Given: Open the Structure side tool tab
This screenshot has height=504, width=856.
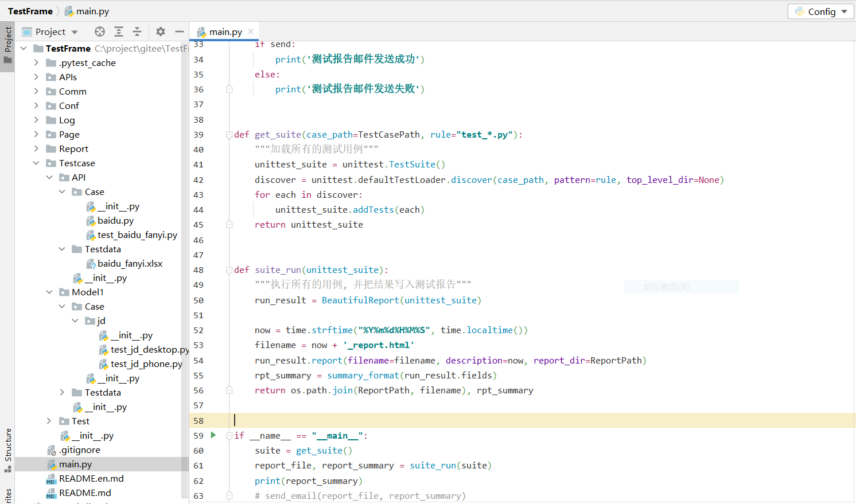Looking at the screenshot, I should tap(7, 450).
